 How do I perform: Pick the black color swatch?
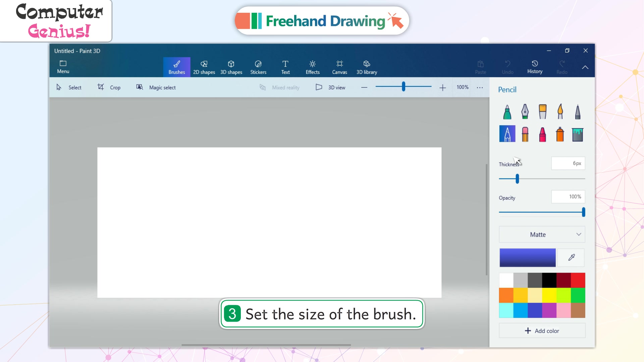549,280
